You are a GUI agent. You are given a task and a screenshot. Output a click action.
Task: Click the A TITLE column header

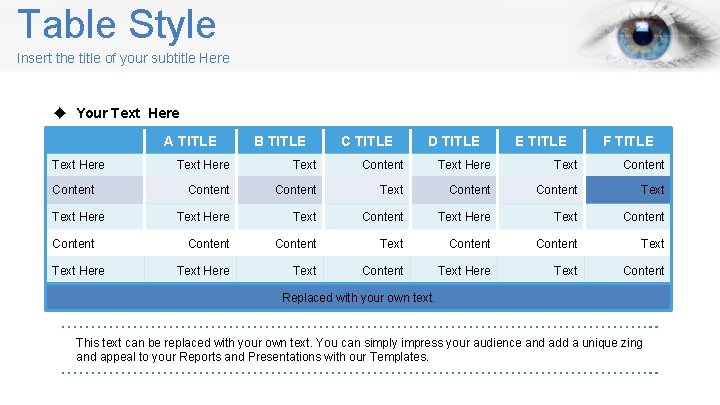click(190, 141)
